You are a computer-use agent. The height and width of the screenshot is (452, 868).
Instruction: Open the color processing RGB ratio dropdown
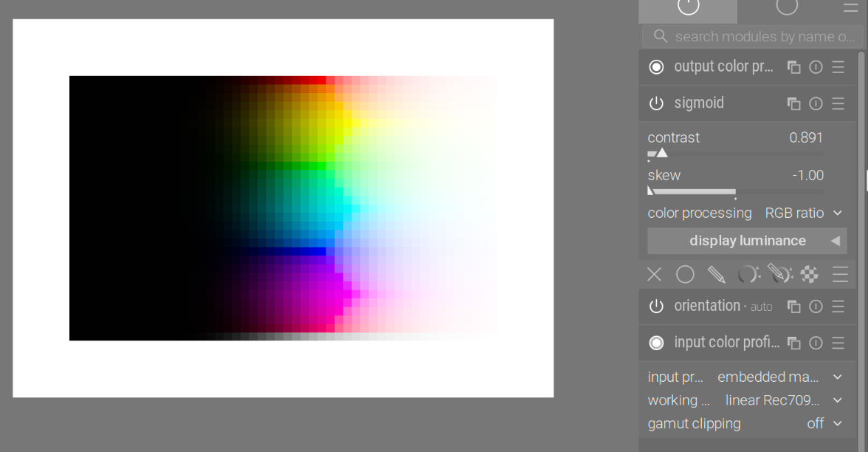pyautogui.click(x=747, y=213)
